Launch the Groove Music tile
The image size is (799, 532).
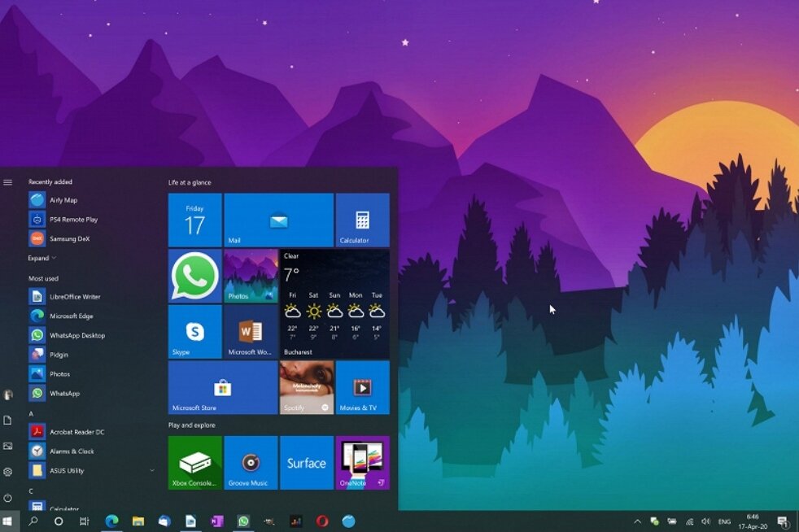coord(251,463)
